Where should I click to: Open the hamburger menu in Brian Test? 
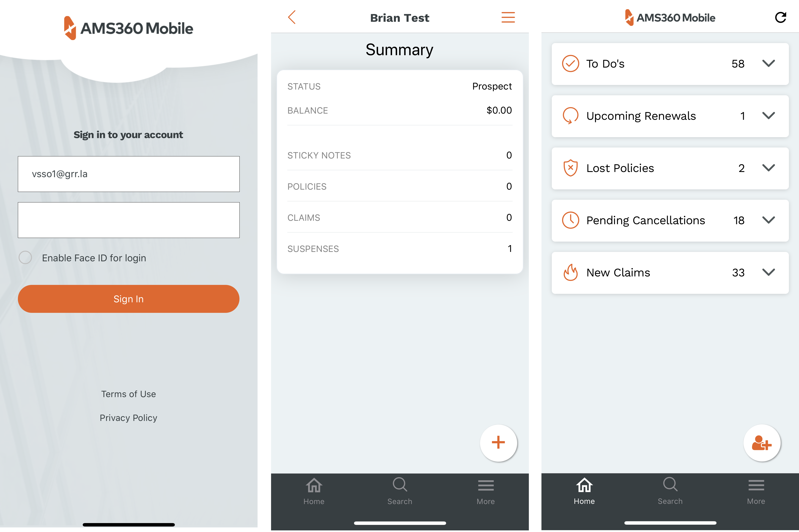[508, 17]
